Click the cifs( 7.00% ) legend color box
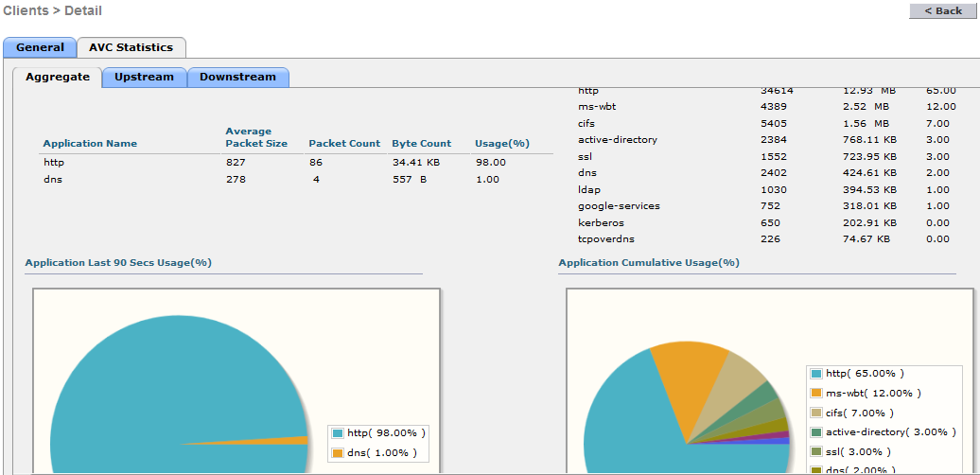This screenshot has height=475, width=980. tap(816, 413)
